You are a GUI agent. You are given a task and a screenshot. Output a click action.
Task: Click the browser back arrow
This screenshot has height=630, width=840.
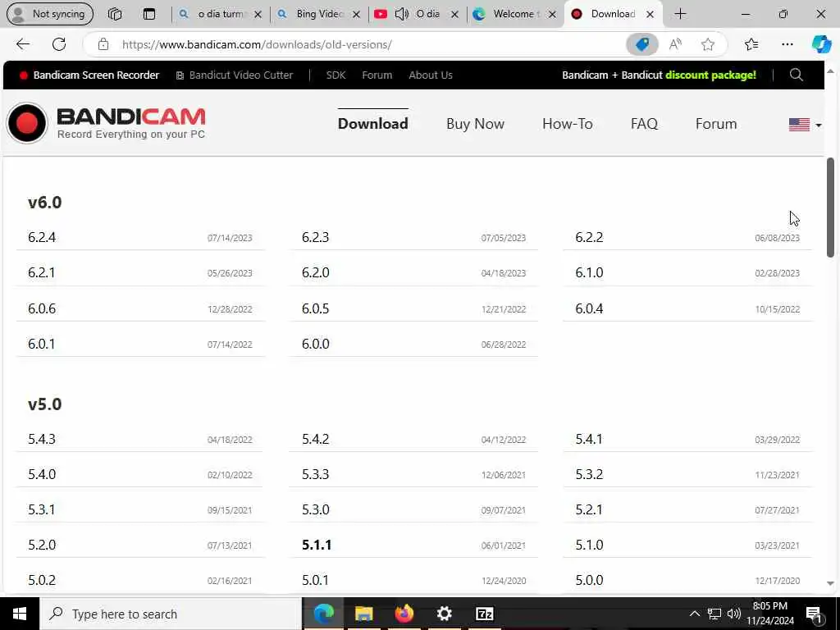click(x=22, y=44)
